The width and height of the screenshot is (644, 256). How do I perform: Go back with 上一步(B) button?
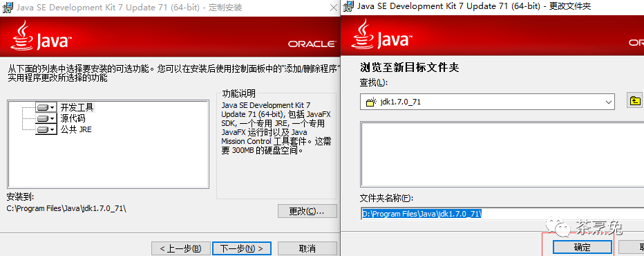pos(181,248)
